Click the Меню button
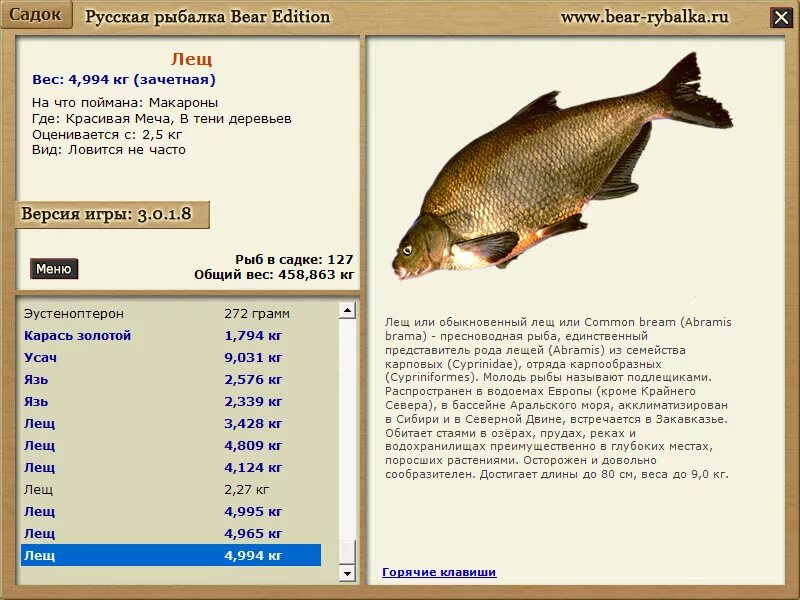 point(55,268)
